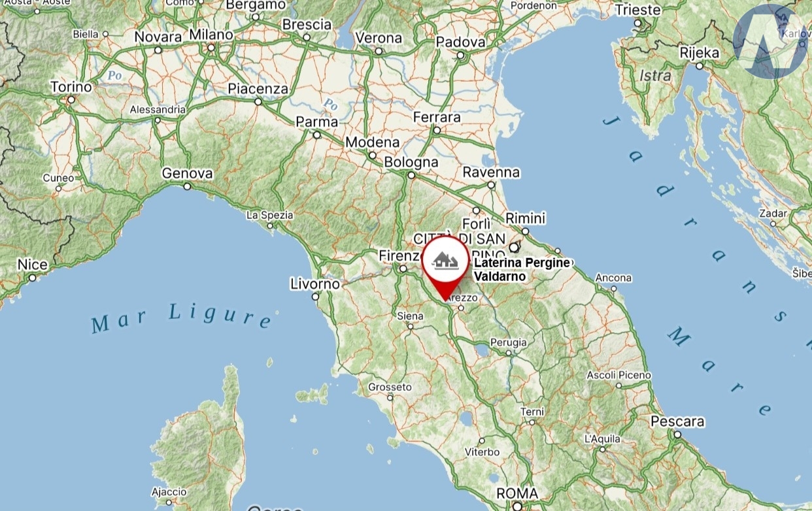Viewport: 812px width, 511px height.
Task: Click the Ancona city marker
Action: coord(613,288)
